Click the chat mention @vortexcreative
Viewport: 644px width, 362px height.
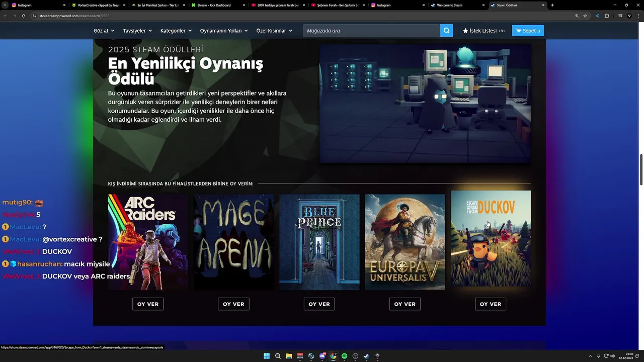pyautogui.click(x=69, y=239)
